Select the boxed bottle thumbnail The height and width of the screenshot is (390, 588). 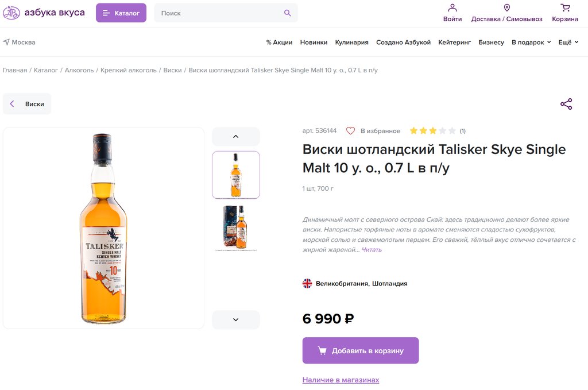236,228
